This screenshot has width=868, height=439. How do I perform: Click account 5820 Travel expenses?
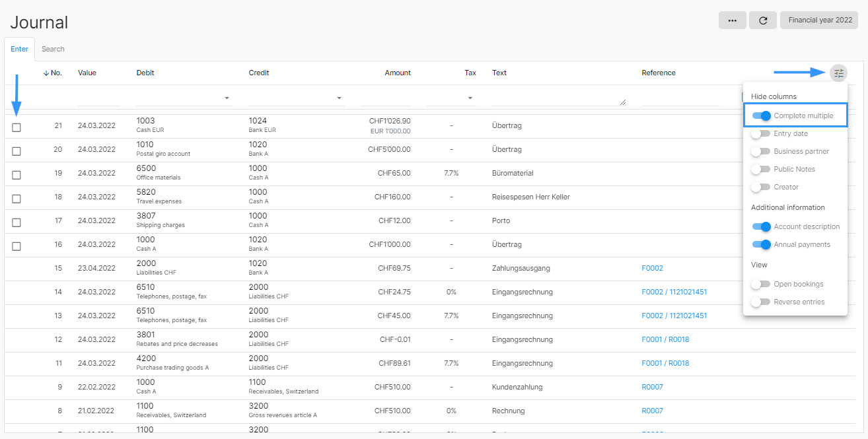(159, 197)
